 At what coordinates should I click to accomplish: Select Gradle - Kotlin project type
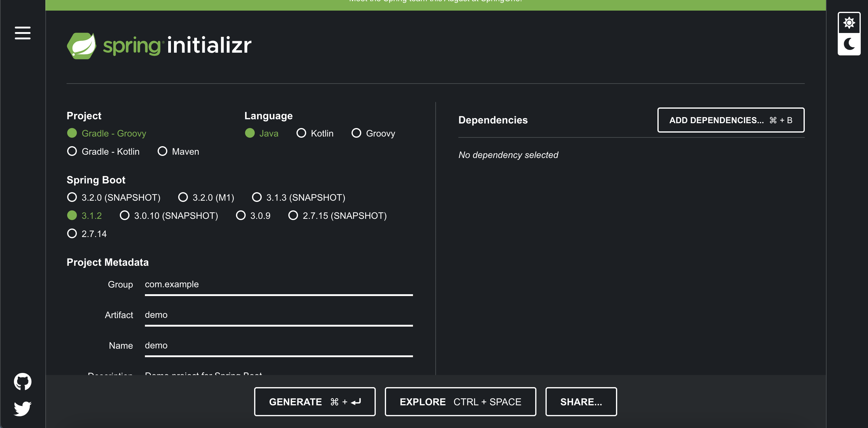[103, 151]
